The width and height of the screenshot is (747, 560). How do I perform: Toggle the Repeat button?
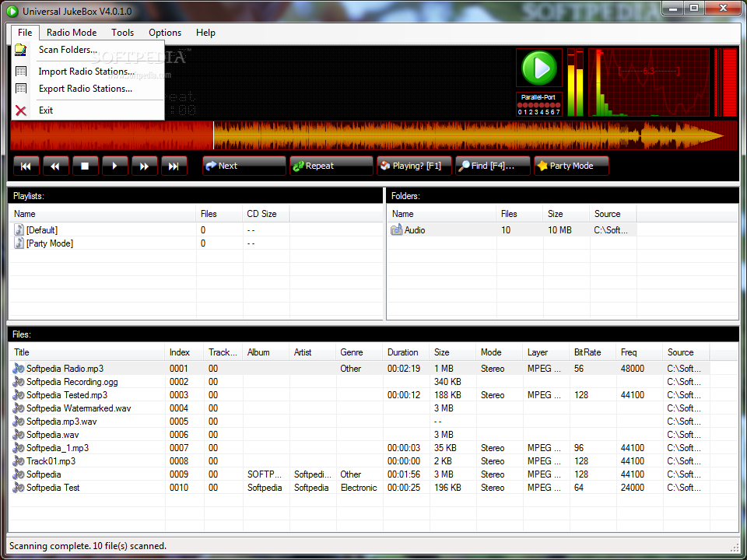331,166
